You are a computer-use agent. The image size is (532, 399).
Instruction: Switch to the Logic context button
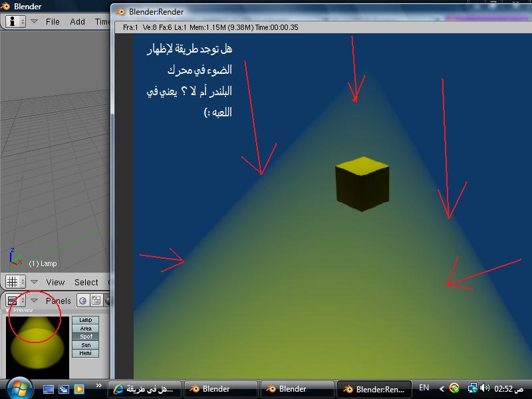click(x=82, y=301)
